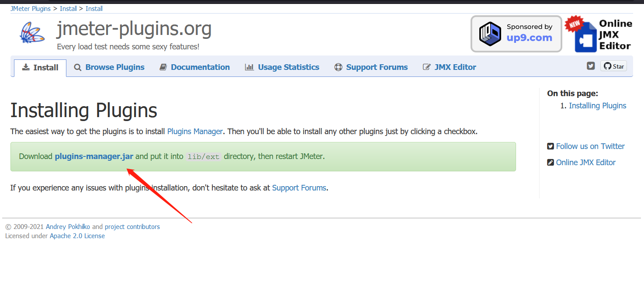This screenshot has height=305, width=644.
Task: Open the Online JMX Editor banner
Action: (599, 35)
